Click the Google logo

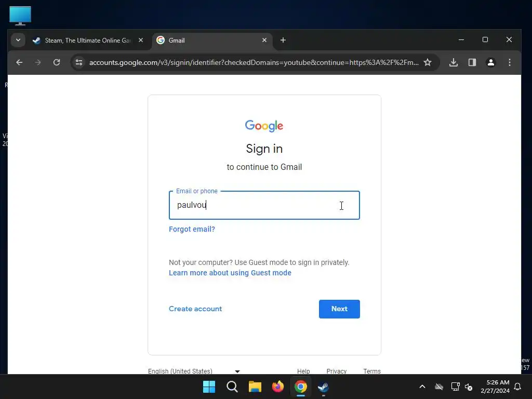(x=264, y=126)
